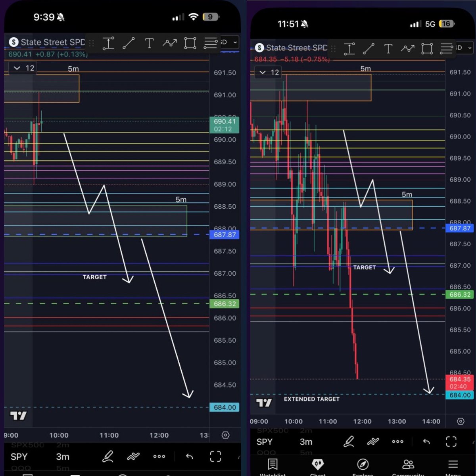
Task: Open indicators with the squiggle icon
Action: [373, 441]
